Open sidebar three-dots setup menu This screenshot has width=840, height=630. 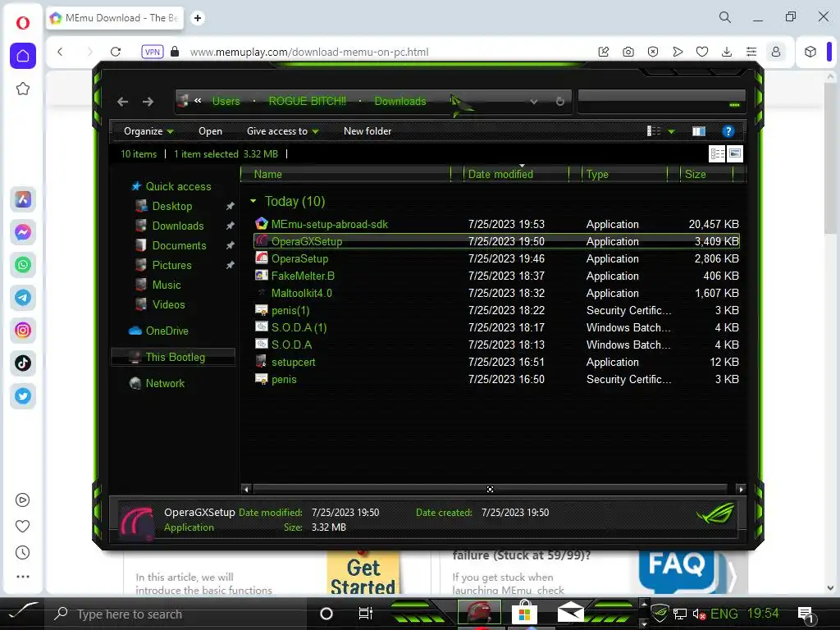22,577
